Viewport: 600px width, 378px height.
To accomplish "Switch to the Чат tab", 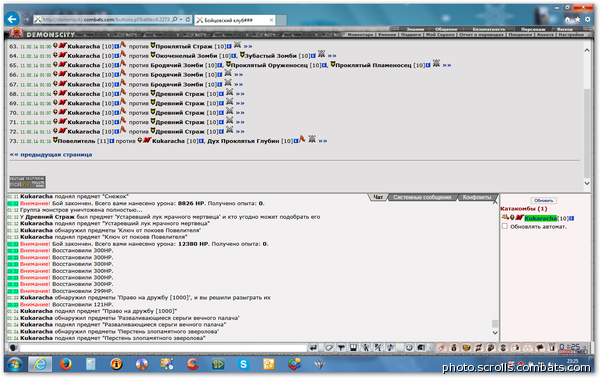I will [x=378, y=197].
